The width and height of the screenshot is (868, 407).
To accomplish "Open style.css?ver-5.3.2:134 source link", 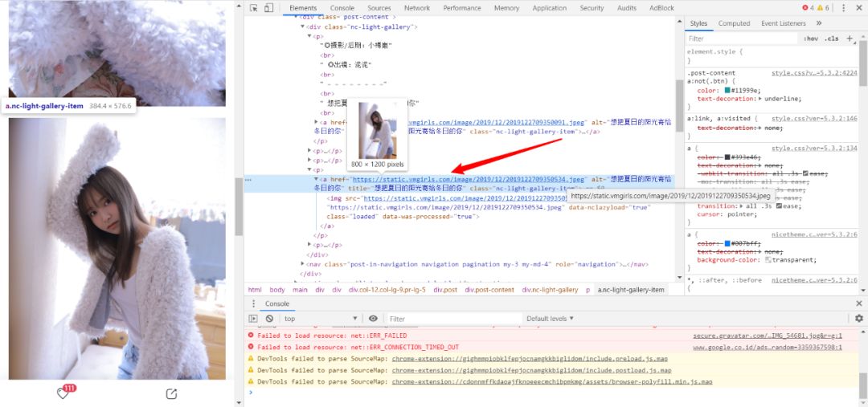I will coord(814,149).
